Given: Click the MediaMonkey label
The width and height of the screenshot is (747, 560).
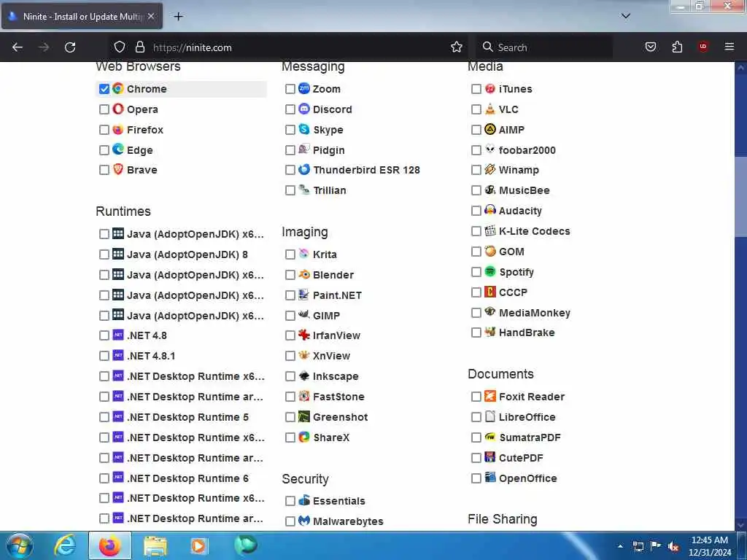Looking at the screenshot, I should [535, 313].
